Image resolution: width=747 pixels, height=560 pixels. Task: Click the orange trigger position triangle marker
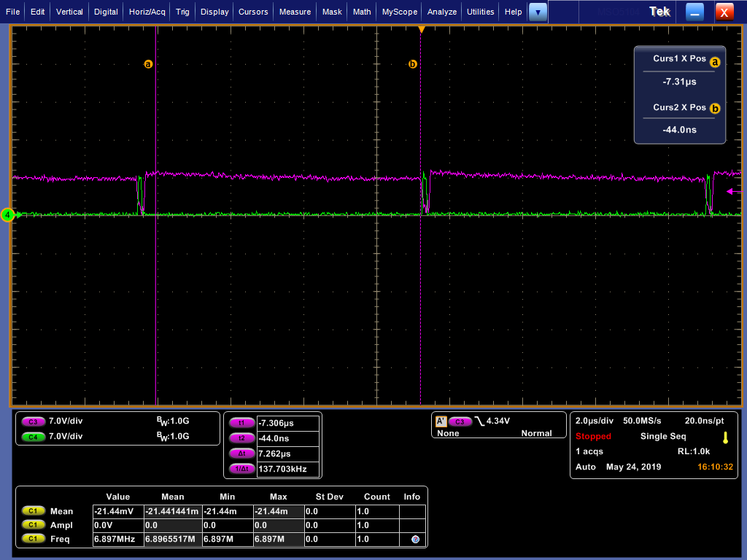coord(421,29)
